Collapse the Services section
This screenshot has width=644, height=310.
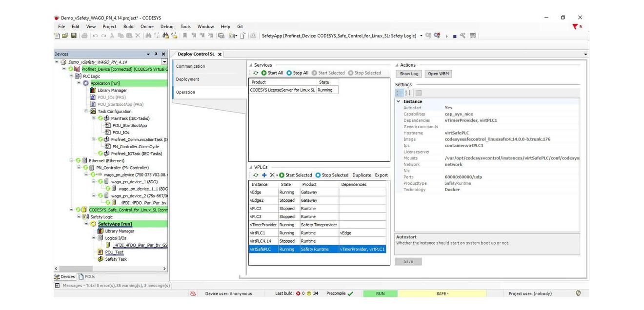(251, 65)
